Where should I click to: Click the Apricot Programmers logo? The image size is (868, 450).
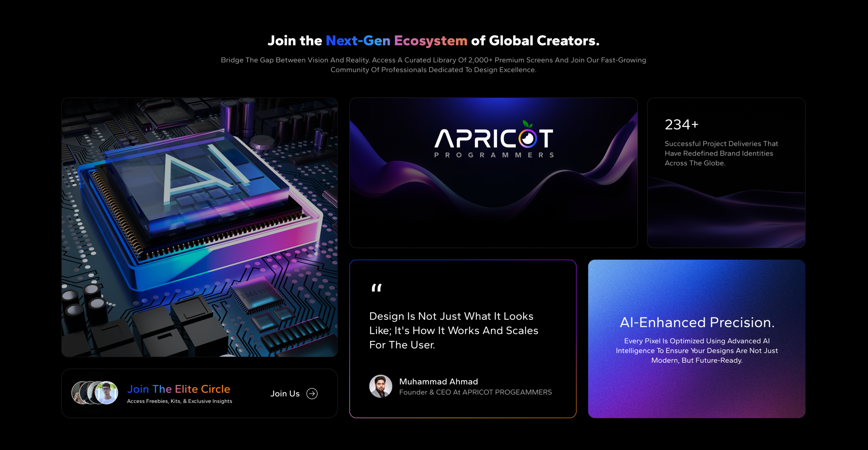[x=494, y=139]
